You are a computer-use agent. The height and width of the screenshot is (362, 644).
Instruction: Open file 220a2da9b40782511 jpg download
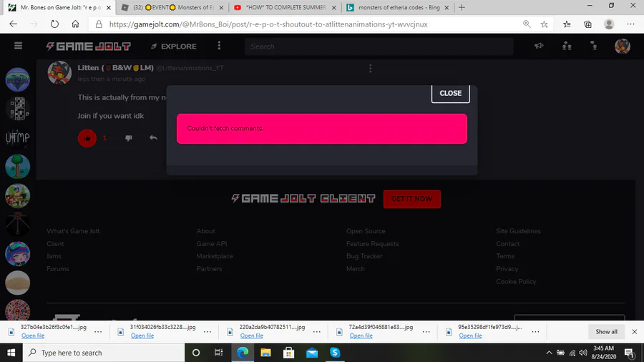point(252,336)
